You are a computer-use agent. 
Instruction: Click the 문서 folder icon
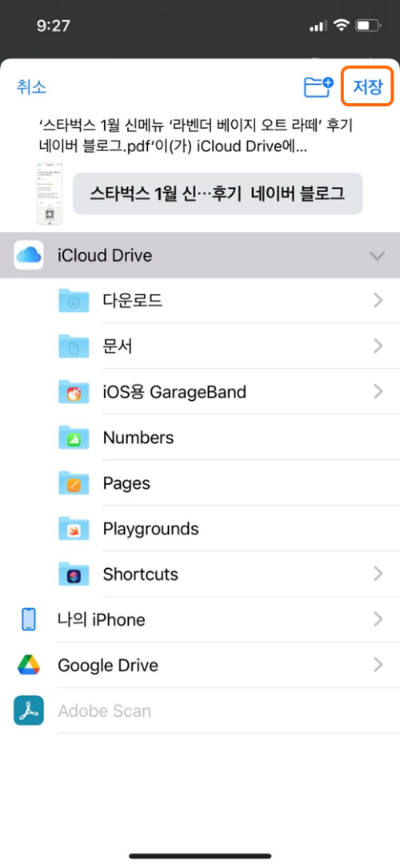73,346
